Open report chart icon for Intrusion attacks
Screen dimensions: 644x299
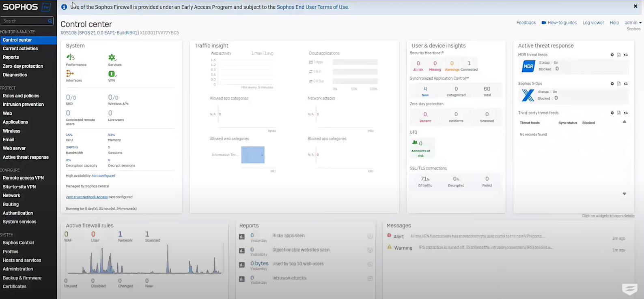[x=242, y=279]
